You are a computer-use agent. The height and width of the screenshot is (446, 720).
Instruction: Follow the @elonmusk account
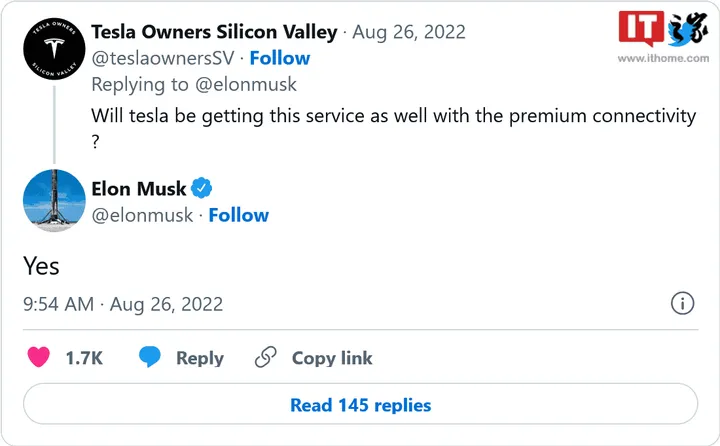pos(238,215)
